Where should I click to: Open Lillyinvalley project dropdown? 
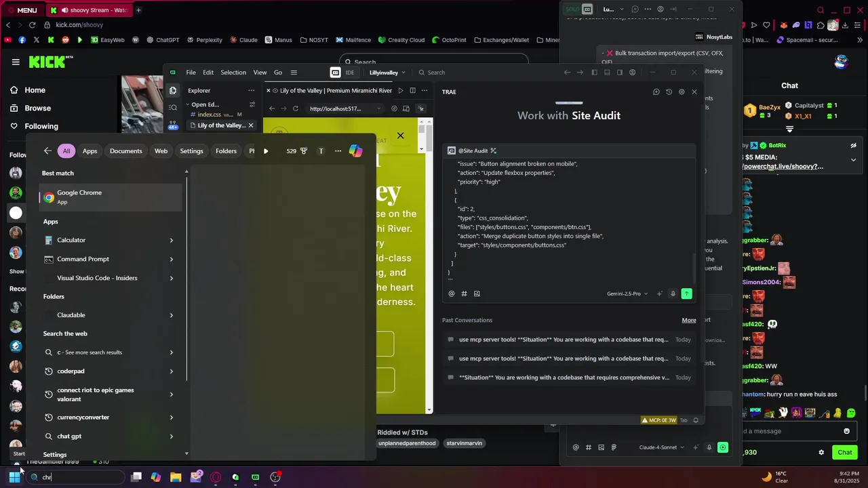click(388, 73)
